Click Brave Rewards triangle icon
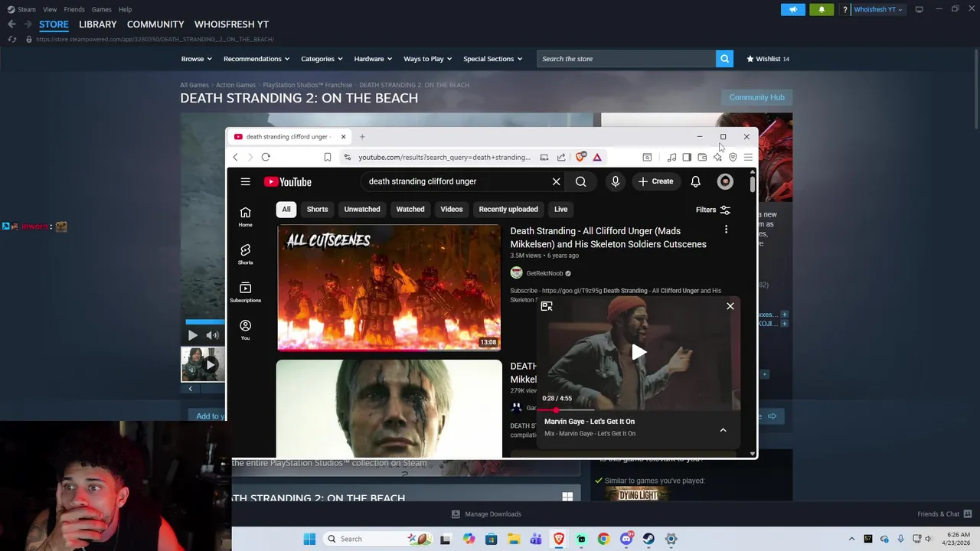 [x=597, y=157]
